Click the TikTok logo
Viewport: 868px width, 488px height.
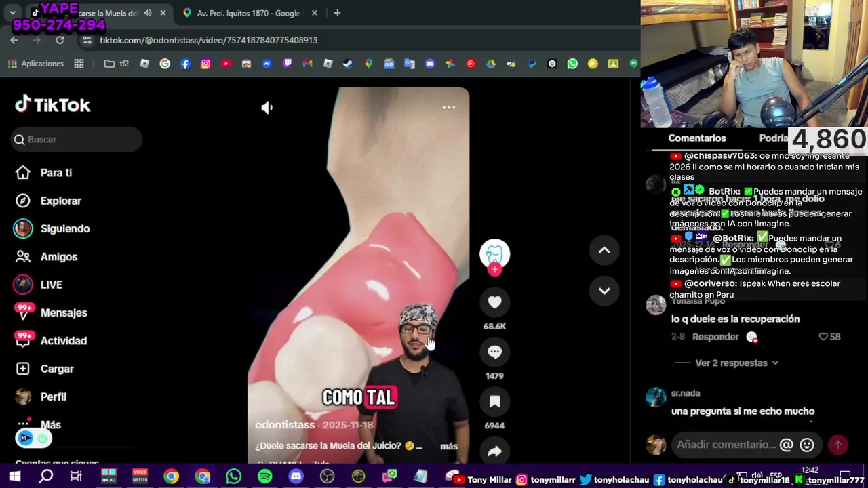(53, 104)
